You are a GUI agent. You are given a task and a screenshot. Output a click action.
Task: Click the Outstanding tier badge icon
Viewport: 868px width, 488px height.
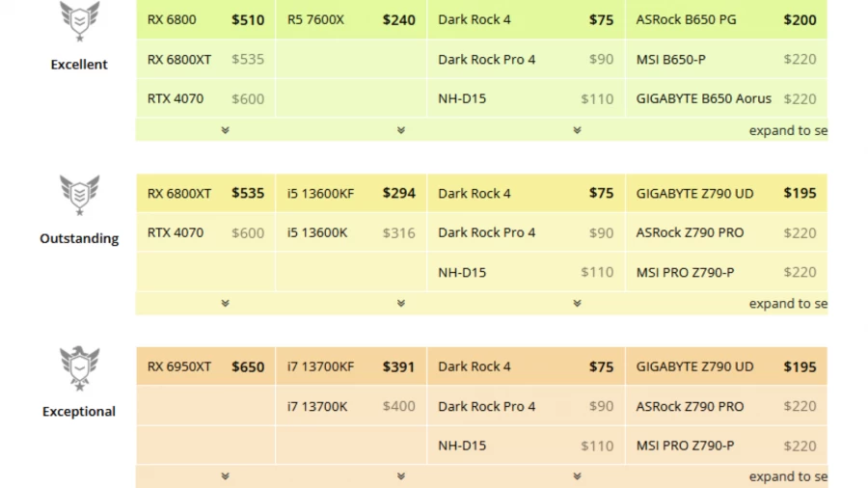[79, 195]
